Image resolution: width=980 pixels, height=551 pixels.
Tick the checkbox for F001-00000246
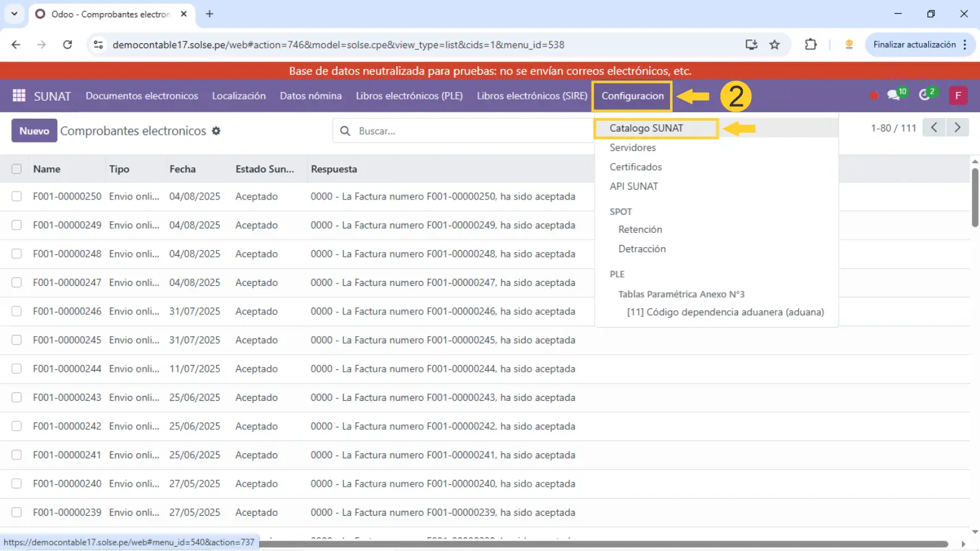17,311
